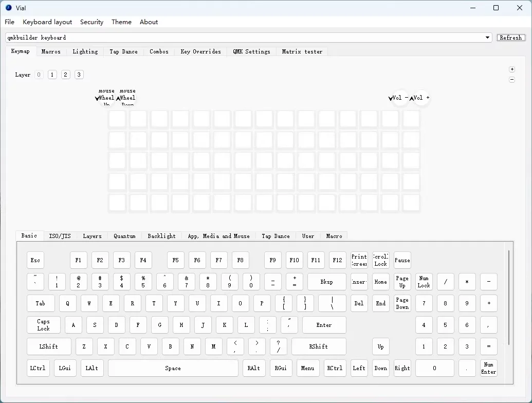Pick the Esc keycode

coord(35,260)
